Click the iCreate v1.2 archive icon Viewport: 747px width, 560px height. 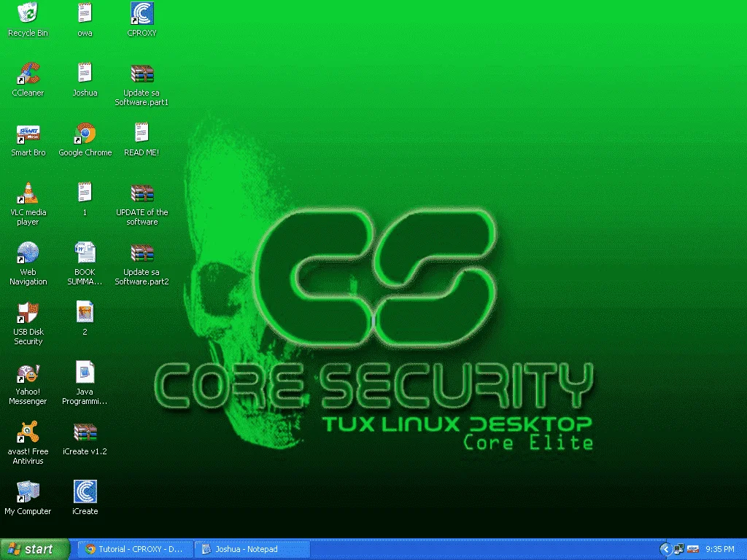click(85, 432)
